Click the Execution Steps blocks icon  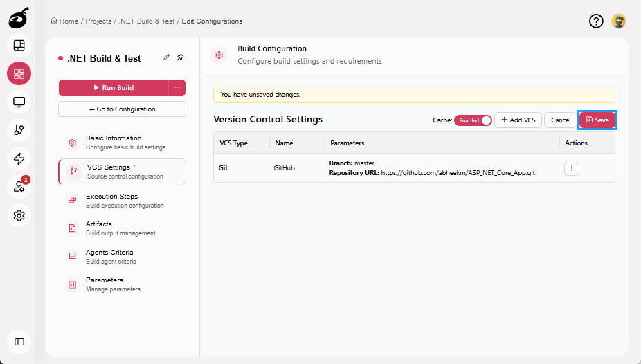pos(73,201)
